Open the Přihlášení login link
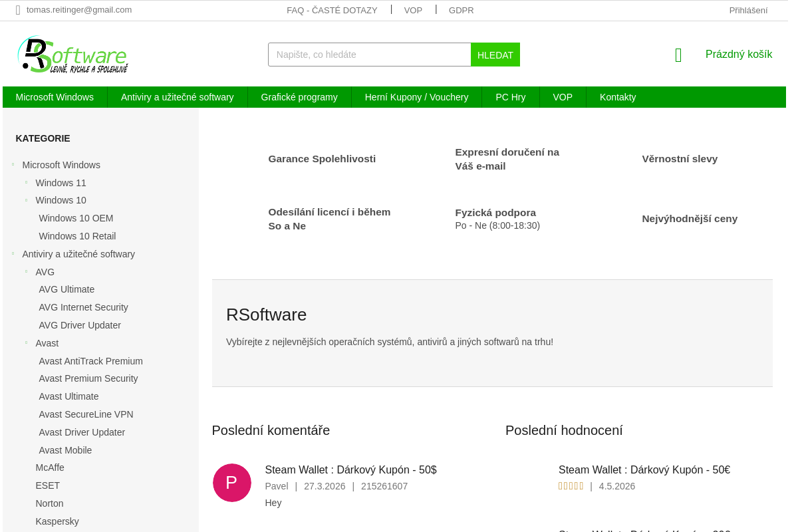The image size is (798, 532). [x=748, y=10]
